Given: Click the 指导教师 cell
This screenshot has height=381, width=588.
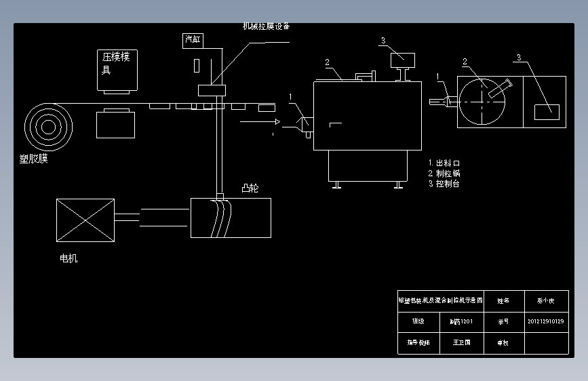Looking at the screenshot, I should tap(418, 343).
